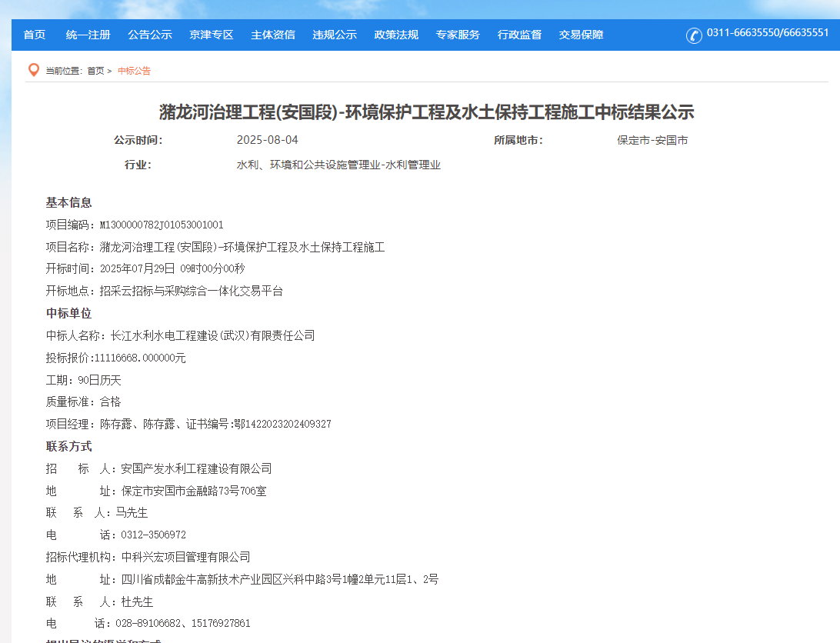The width and height of the screenshot is (840, 643).
Task: Click the phone icon next to hotline number
Action: 694,34
